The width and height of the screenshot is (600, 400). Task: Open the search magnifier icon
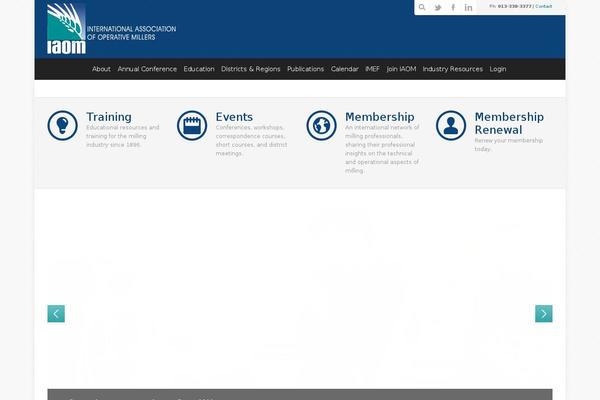(422, 7)
